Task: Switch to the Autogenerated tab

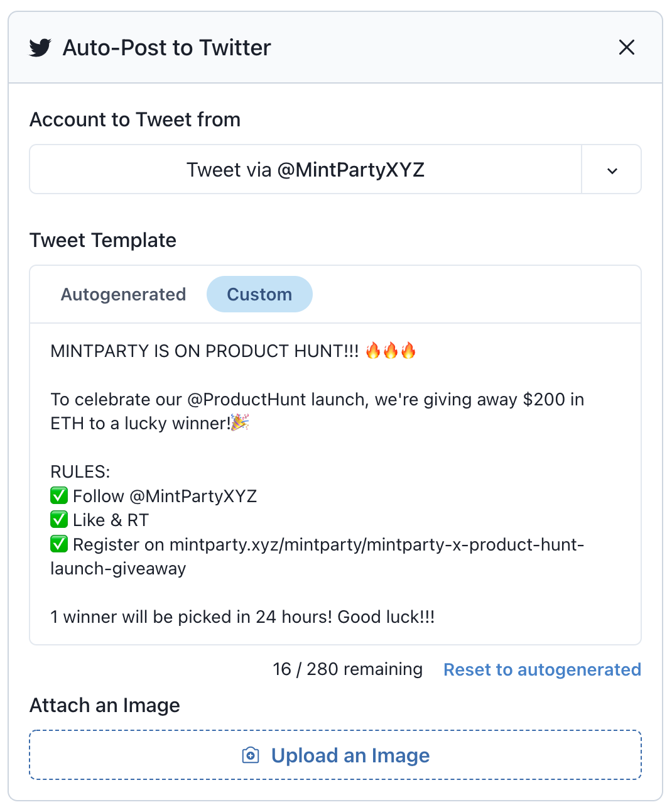Action: [123, 294]
